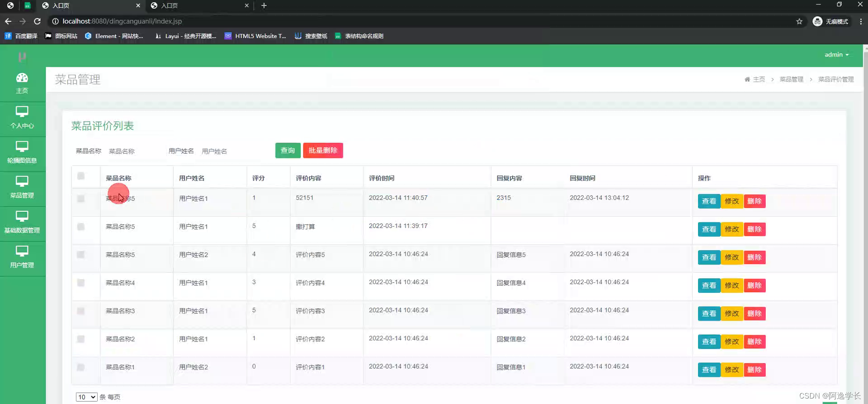This screenshot has width=868, height=404.
Task: Switch to the second 入口页 browser tab
Action: [x=199, y=5]
